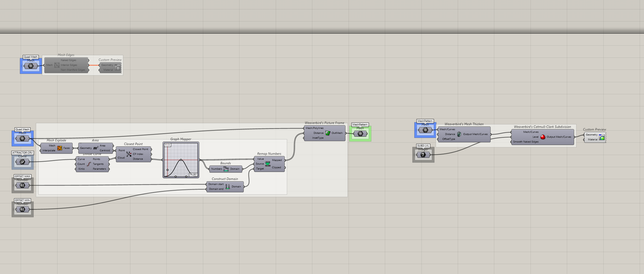This screenshot has height=274, width=644.
Task: Select the OFFSET MAX number parameter
Action: pyautogui.click(x=23, y=185)
